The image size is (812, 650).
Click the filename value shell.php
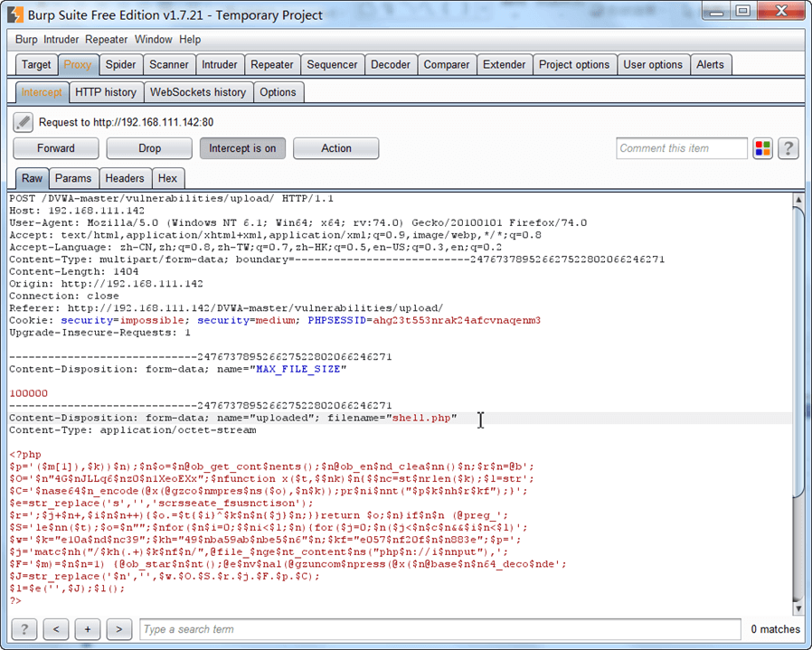[421, 418]
